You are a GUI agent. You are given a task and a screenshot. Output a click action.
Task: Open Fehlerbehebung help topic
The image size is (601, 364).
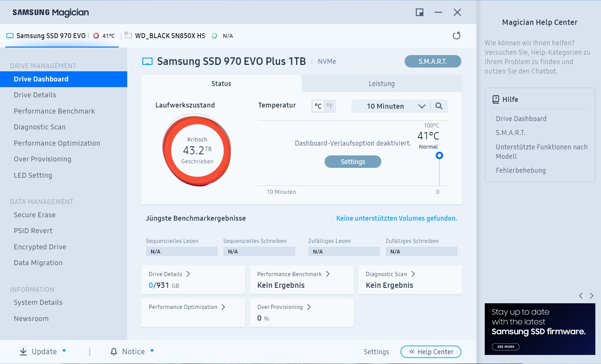point(521,170)
